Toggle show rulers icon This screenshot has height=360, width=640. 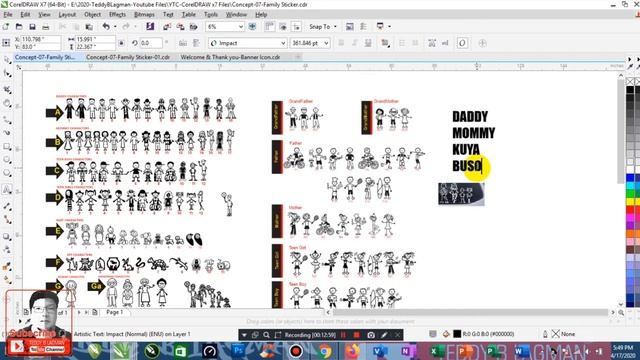[x=269, y=27]
